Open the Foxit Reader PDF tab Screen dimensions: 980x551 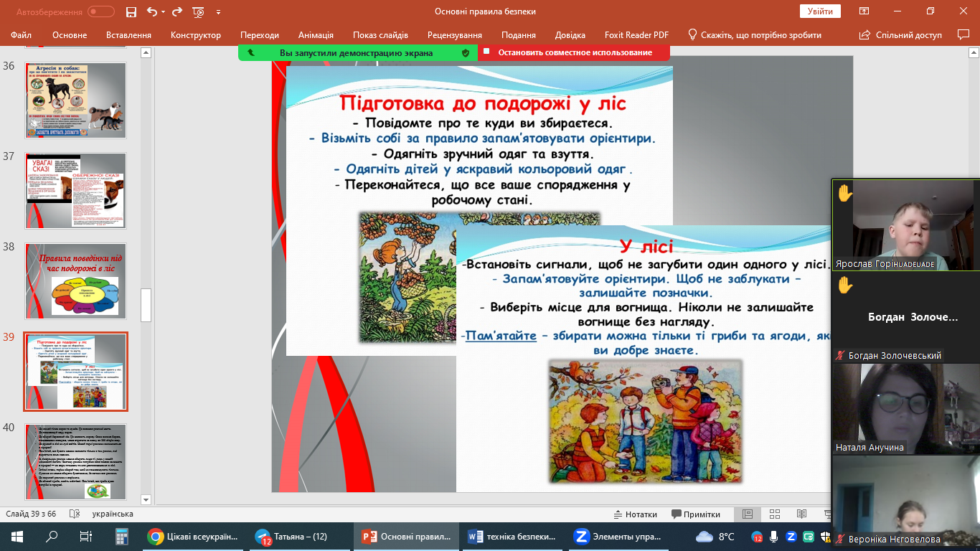[x=638, y=35]
